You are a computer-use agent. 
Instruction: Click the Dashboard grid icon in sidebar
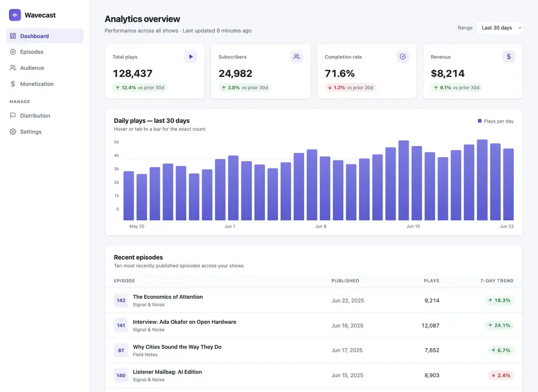click(x=13, y=36)
